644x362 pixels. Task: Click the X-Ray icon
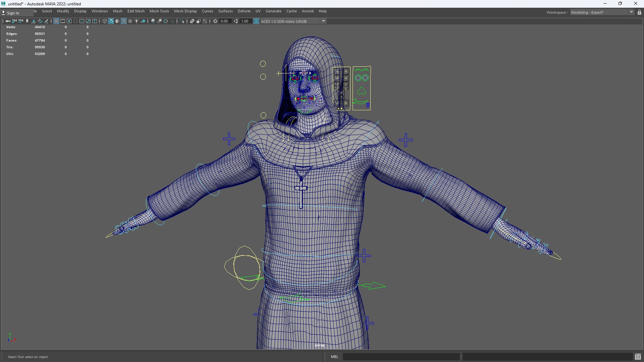[x=192, y=21]
